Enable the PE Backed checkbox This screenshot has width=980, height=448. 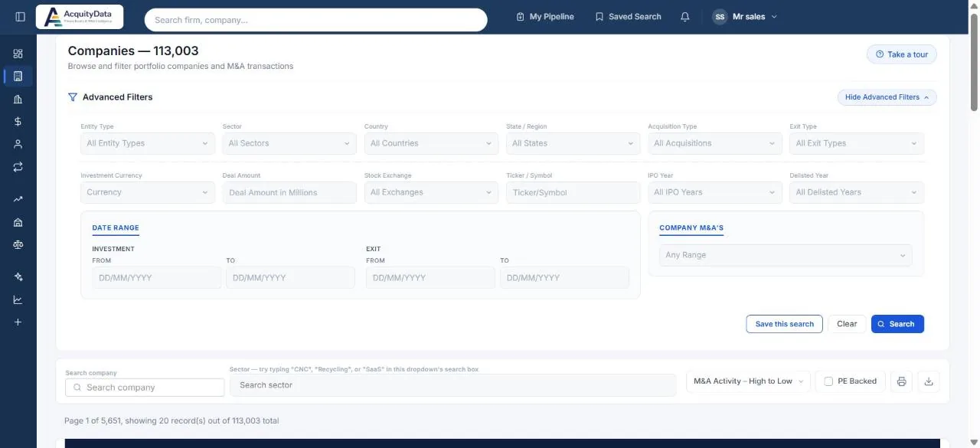click(828, 381)
